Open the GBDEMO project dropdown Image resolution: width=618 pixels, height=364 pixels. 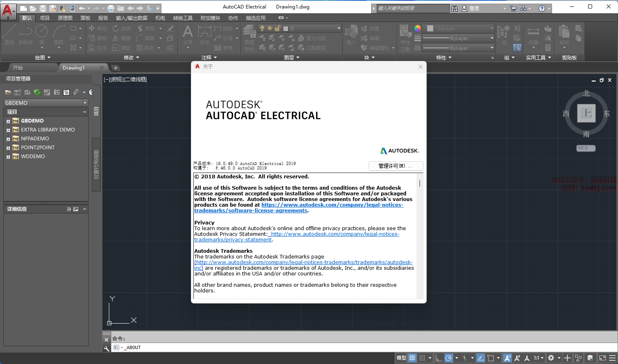click(x=85, y=103)
